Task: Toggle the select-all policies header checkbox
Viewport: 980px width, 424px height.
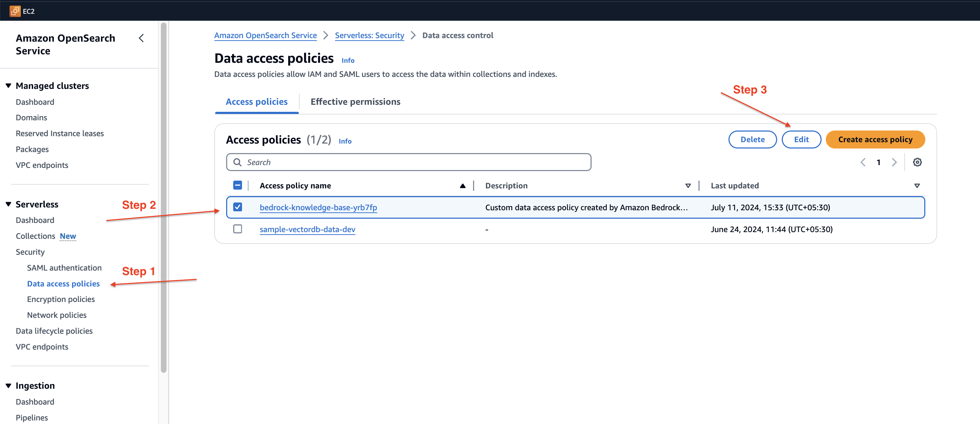Action: [x=237, y=186]
